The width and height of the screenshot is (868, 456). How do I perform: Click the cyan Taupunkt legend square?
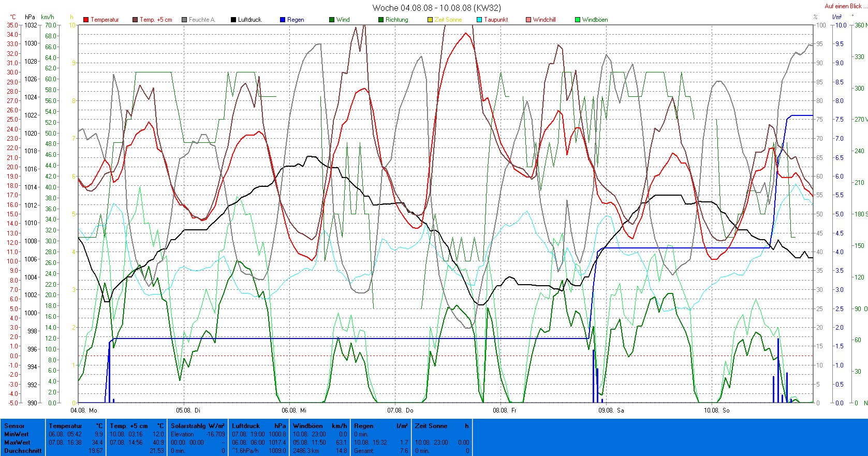pos(479,20)
